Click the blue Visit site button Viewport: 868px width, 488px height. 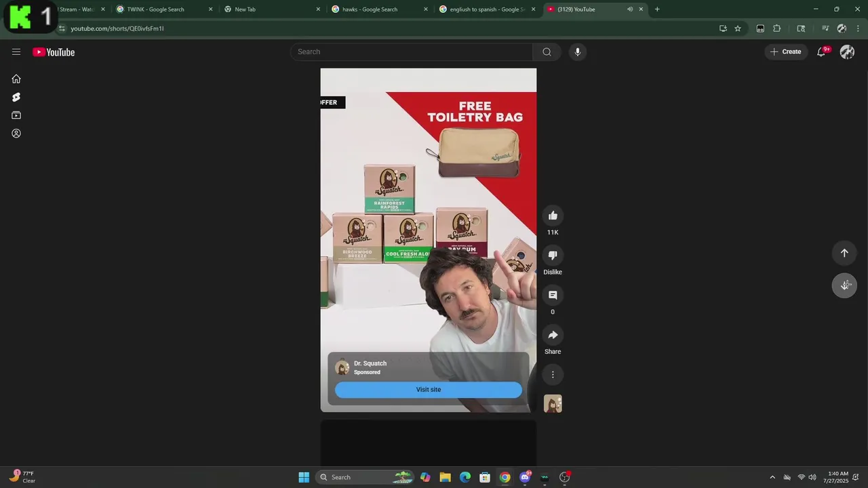coord(429,390)
